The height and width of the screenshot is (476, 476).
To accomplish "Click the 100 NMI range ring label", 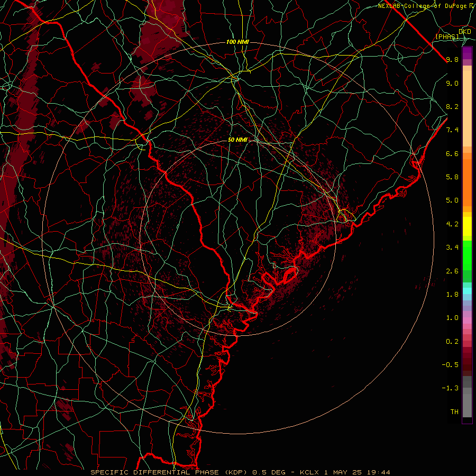I will [x=237, y=42].
